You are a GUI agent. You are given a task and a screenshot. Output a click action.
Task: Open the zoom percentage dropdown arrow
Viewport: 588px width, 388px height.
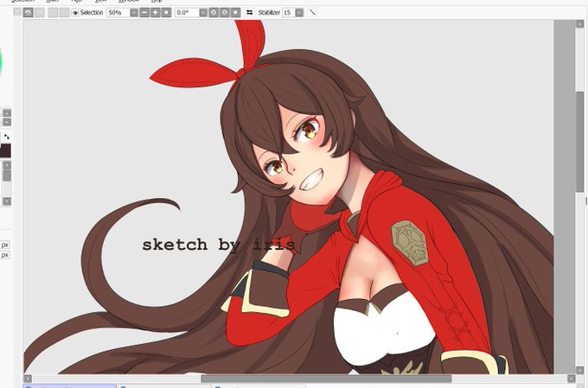pyautogui.click(x=134, y=13)
